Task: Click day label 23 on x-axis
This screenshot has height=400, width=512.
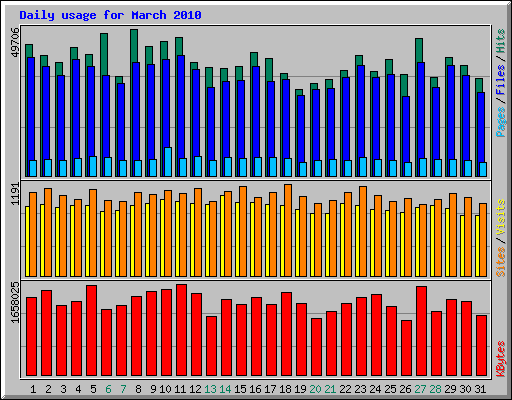Action: [360, 389]
